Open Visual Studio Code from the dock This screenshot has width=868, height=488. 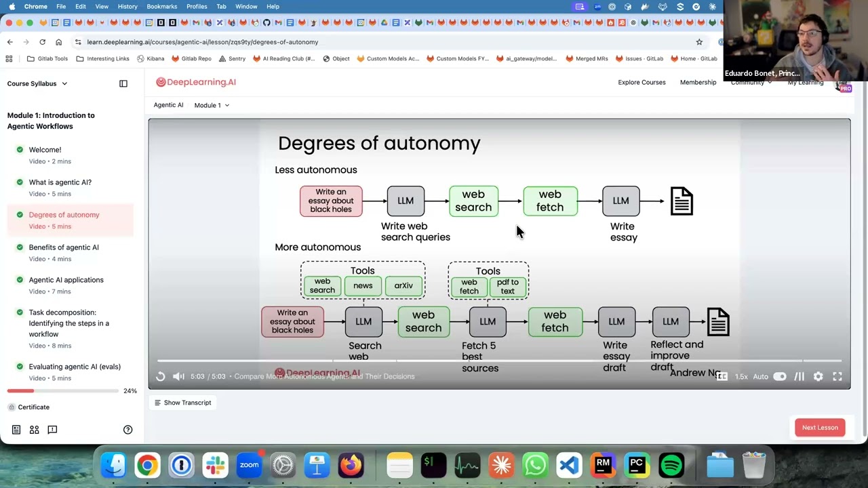569,465
